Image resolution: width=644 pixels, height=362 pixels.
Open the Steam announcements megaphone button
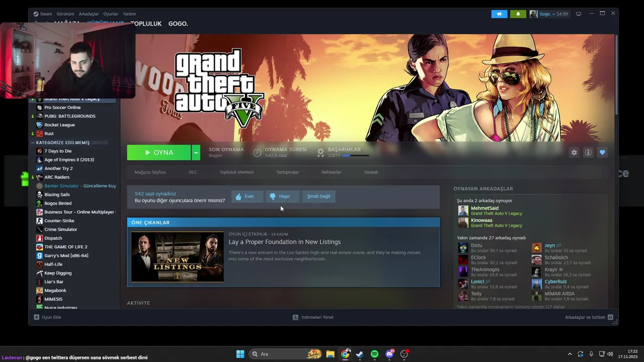pyautogui.click(x=499, y=14)
